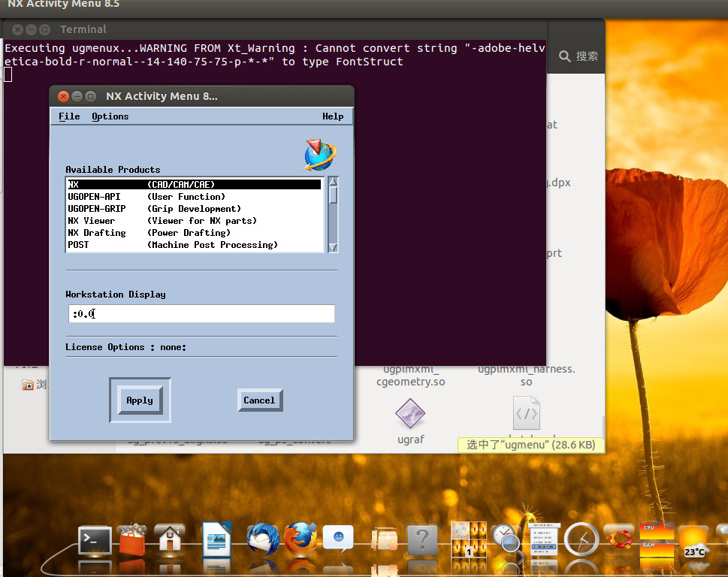Open the workspace switcher dock icon
The width and height of the screenshot is (728, 577).
click(469, 539)
